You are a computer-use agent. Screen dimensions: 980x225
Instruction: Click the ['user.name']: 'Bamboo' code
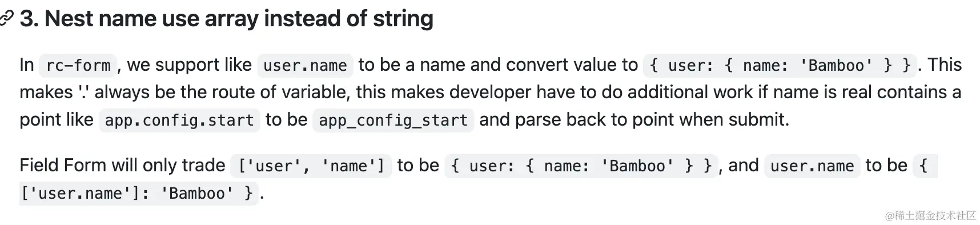tap(139, 193)
